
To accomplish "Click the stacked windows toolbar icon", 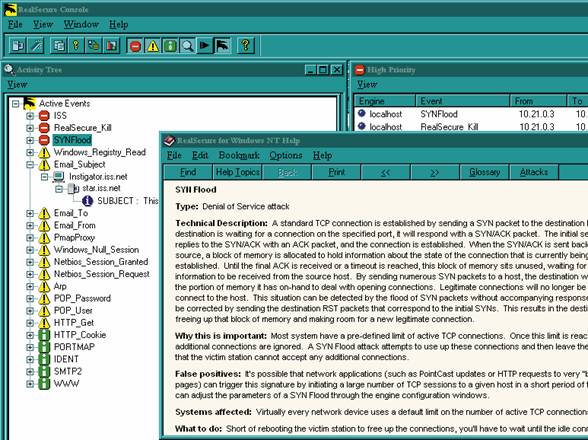I will [x=58, y=46].
